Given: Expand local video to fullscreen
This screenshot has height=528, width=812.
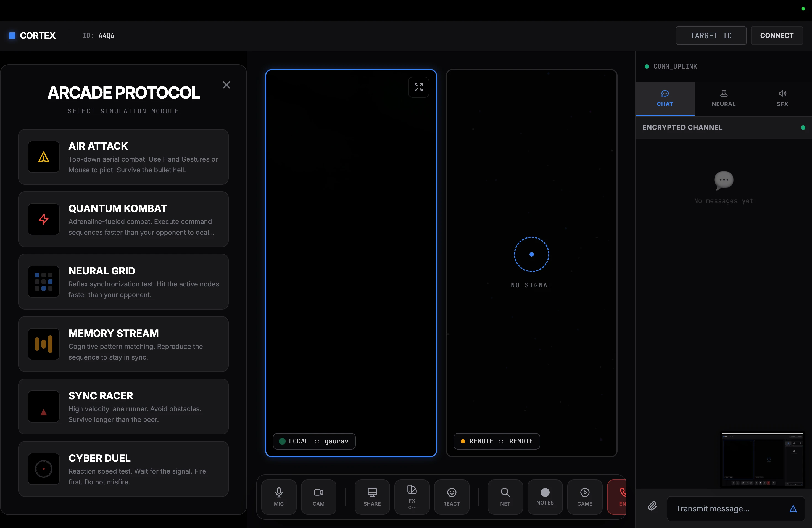Looking at the screenshot, I should coord(418,87).
